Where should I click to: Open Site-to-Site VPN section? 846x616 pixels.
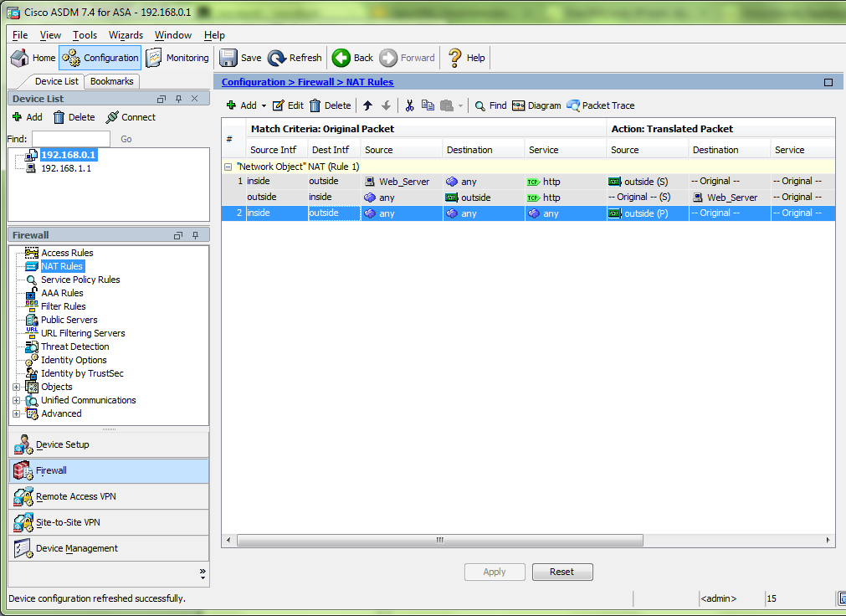coord(109,522)
